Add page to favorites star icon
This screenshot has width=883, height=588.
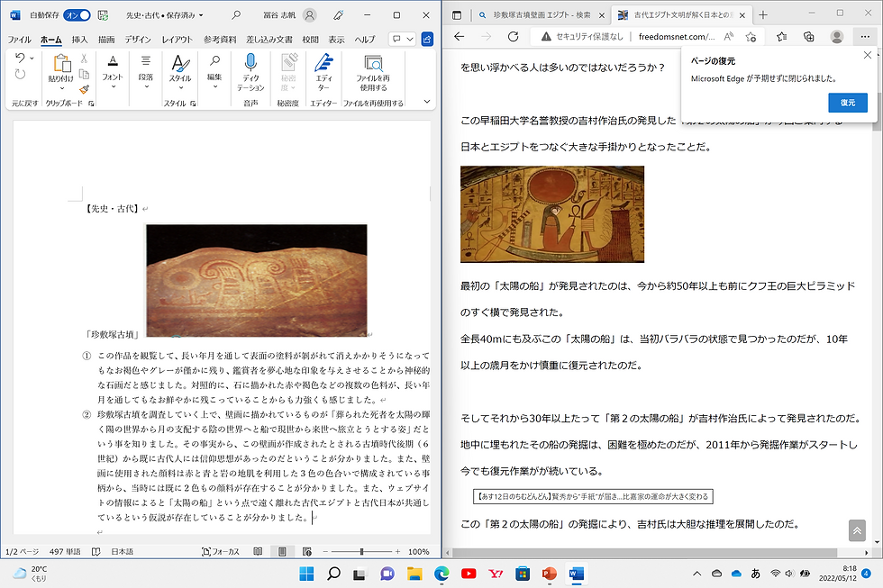[751, 37]
